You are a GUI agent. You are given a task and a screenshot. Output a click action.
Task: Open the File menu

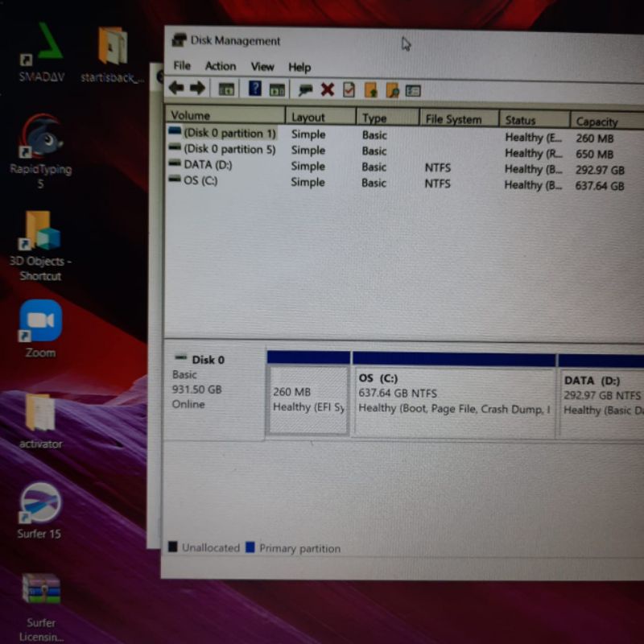click(x=182, y=66)
